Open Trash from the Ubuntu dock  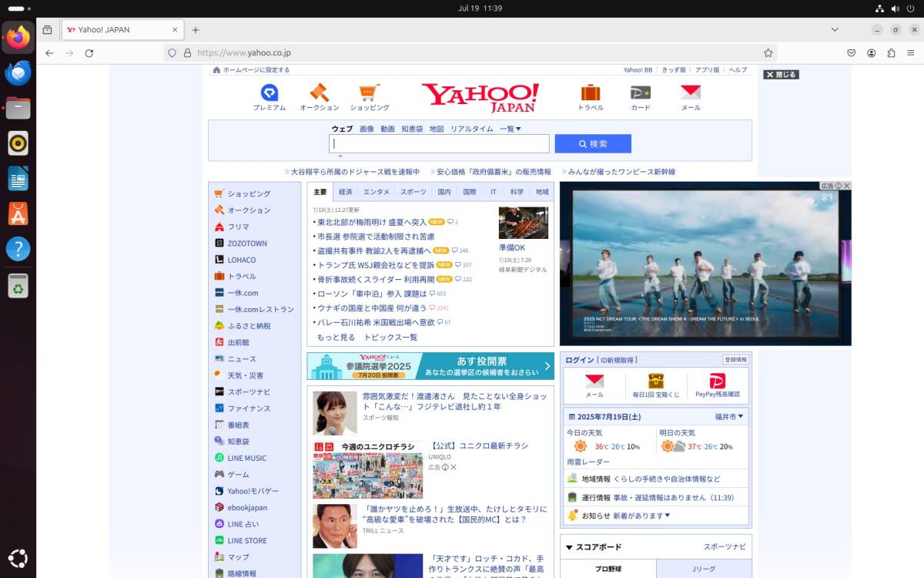18,286
